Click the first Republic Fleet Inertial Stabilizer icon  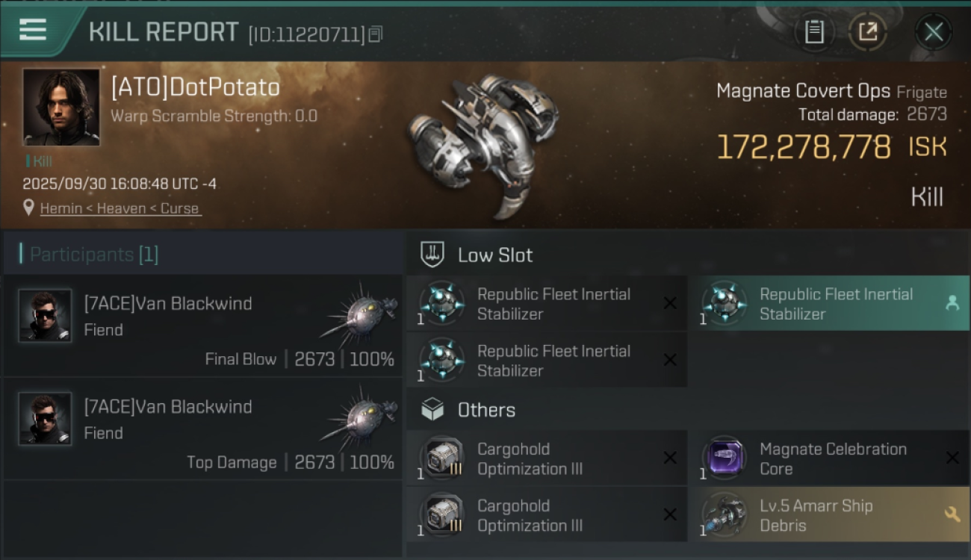pos(441,303)
